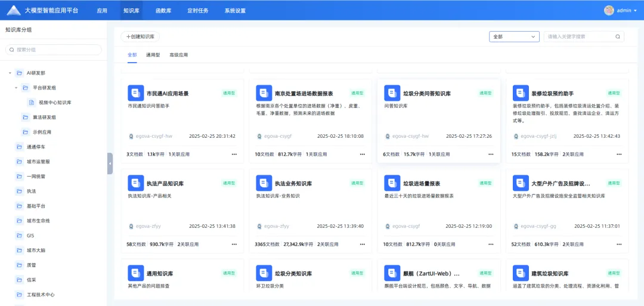This screenshot has height=306, width=644.
Task: Select 视频中心知识库 in the group tree
Action: [55, 103]
